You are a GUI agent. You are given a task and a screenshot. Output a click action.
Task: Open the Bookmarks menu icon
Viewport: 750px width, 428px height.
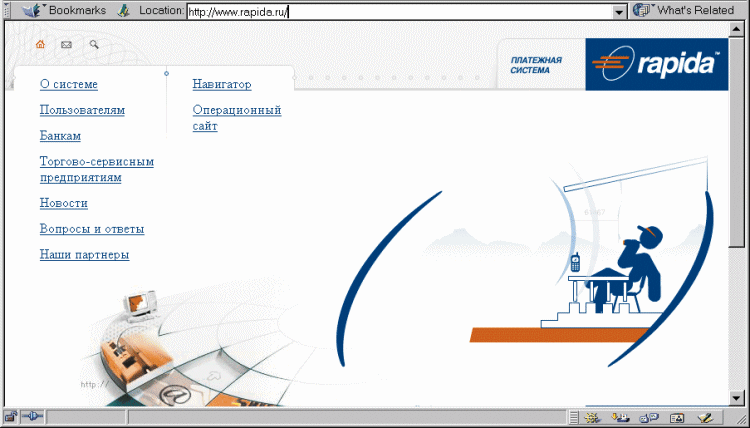[32, 10]
